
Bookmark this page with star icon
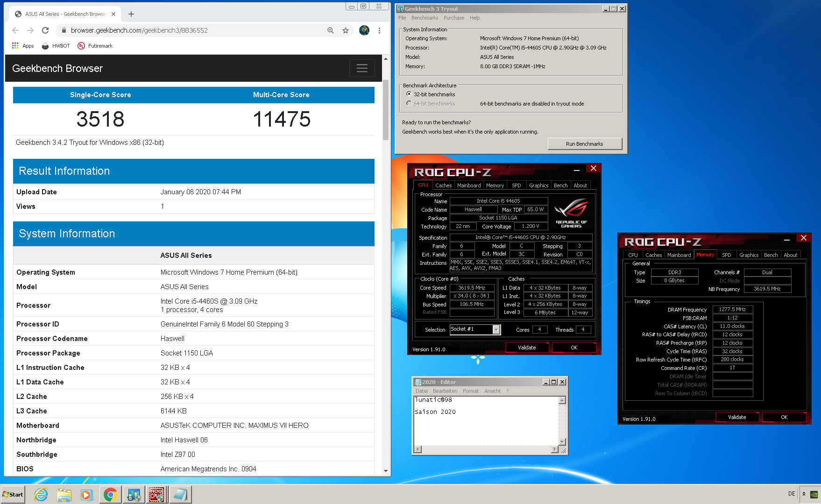click(346, 30)
